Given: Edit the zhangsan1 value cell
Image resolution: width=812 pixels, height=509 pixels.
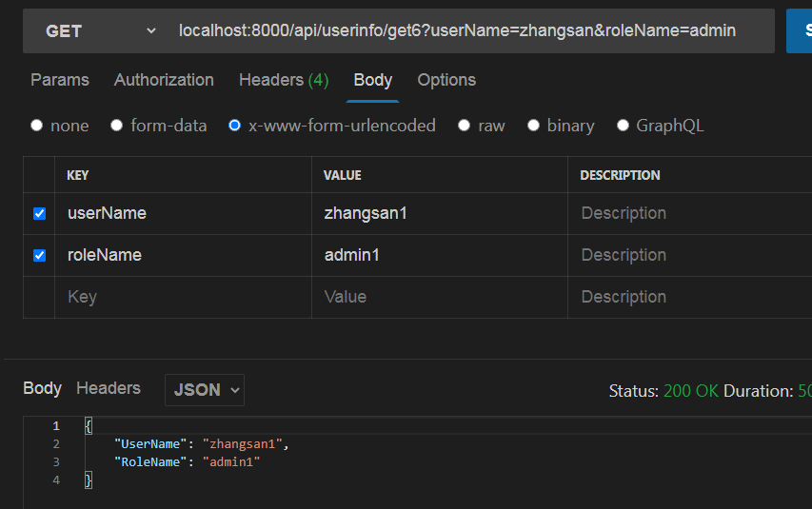Looking at the screenshot, I should coord(440,213).
